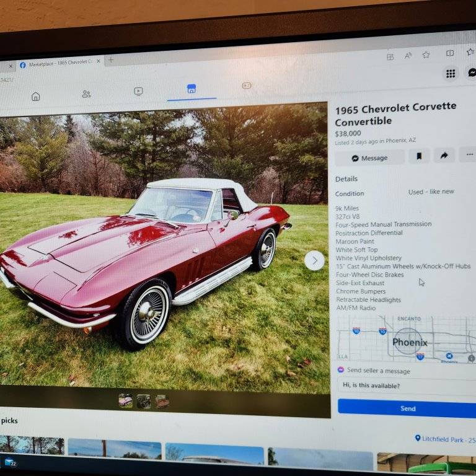Image resolution: width=476 pixels, height=476 pixels.
Task: Open a new browser tab with plus button
Action: click(111, 60)
